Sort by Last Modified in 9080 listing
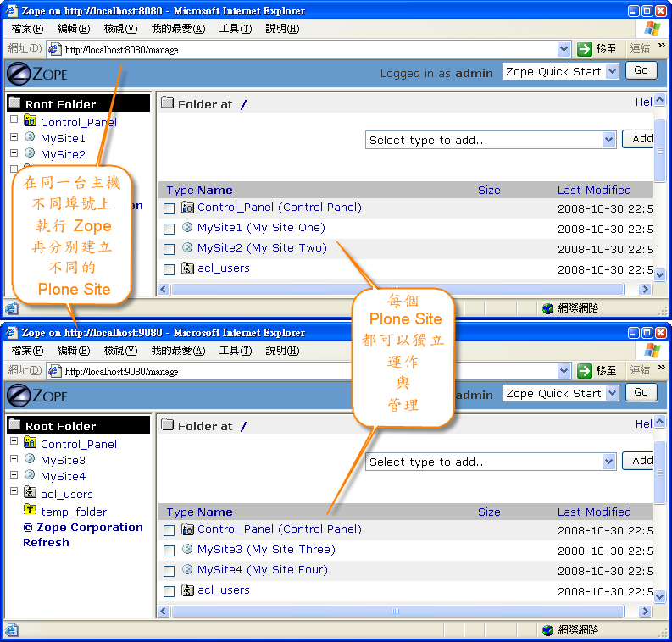The image size is (672, 642). pyautogui.click(x=594, y=512)
